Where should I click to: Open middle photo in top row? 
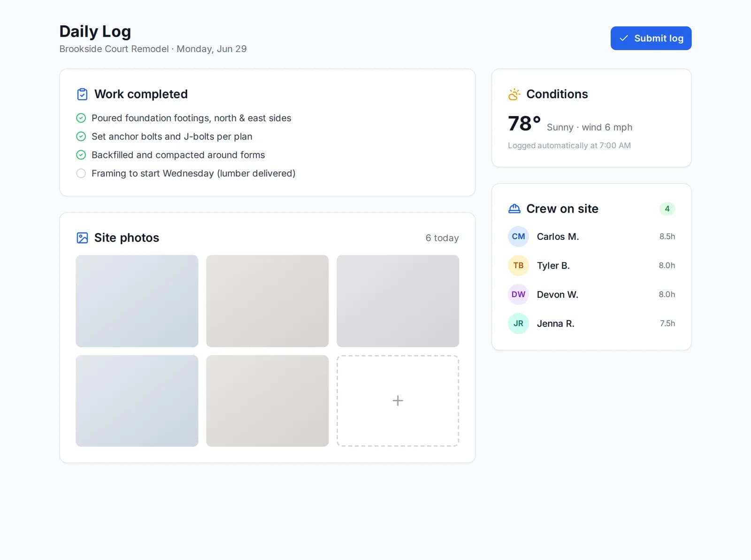pyautogui.click(x=267, y=301)
